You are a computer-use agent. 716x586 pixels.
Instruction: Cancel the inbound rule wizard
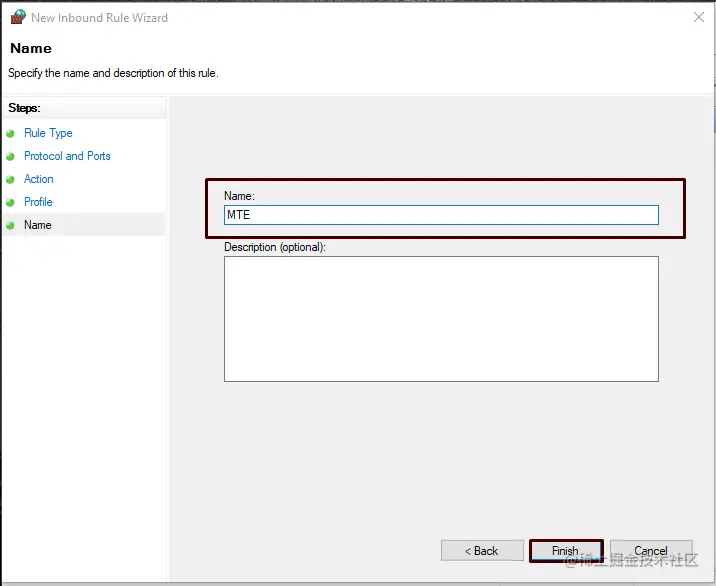pos(651,551)
